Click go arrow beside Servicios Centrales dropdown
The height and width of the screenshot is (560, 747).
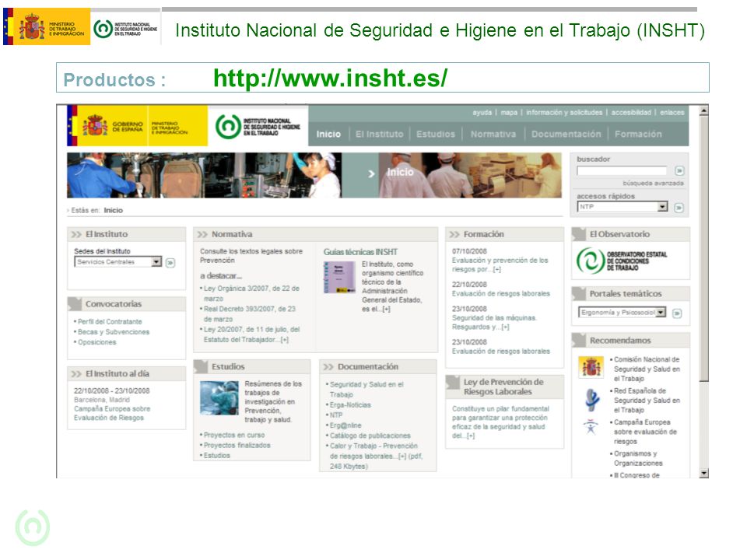170,262
